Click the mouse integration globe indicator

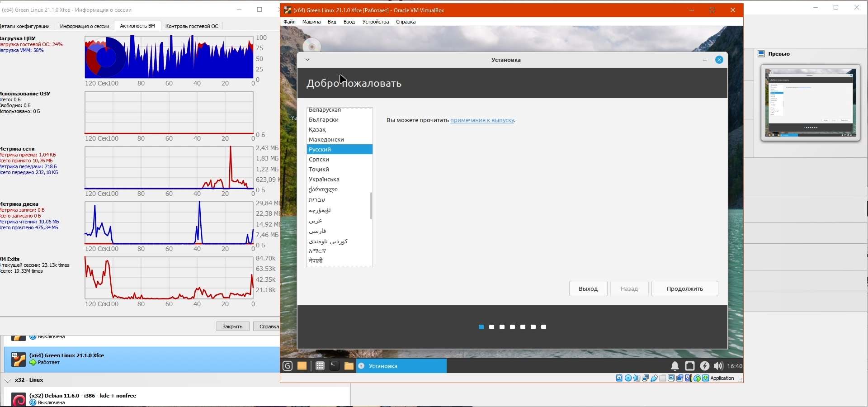[697, 378]
